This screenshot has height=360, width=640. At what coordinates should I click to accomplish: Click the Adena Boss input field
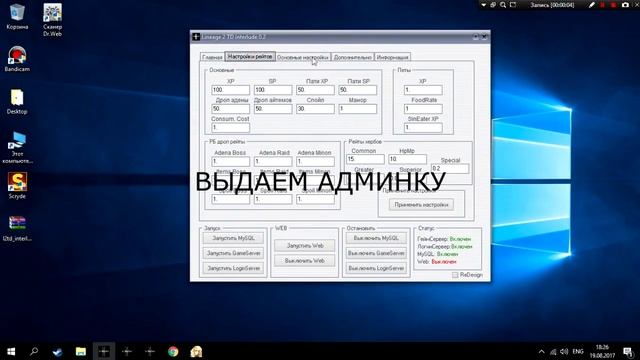[x=231, y=162]
